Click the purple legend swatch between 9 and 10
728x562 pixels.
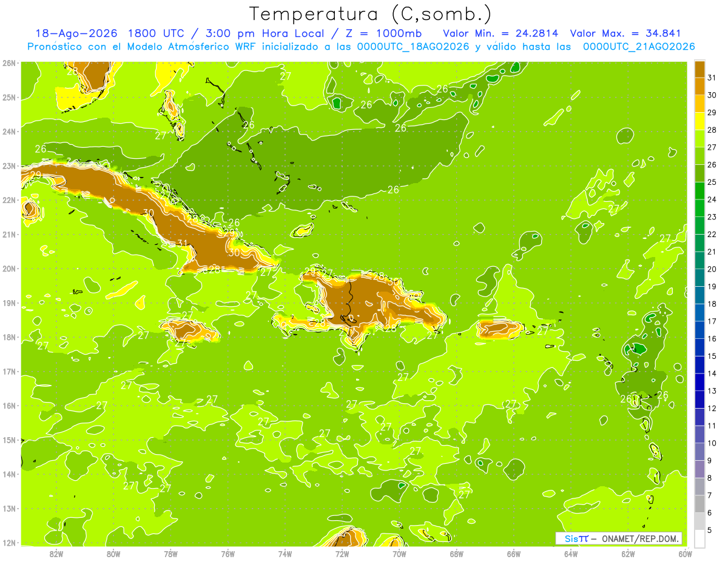click(699, 452)
